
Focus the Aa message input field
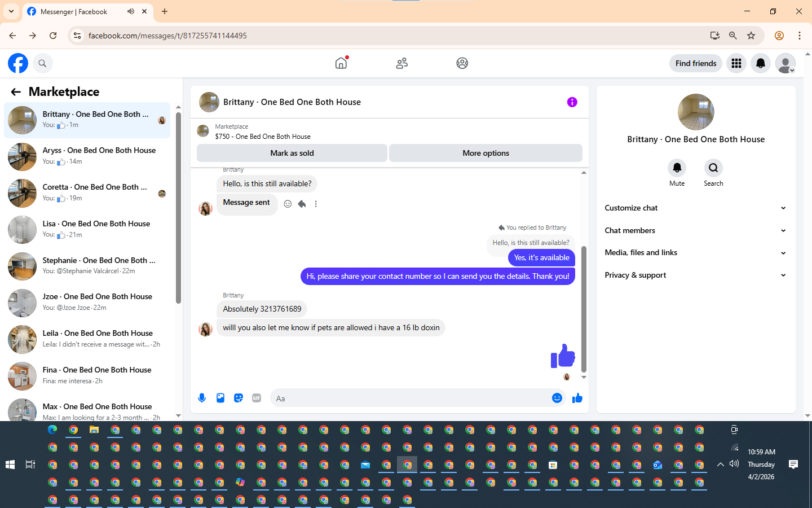point(411,398)
